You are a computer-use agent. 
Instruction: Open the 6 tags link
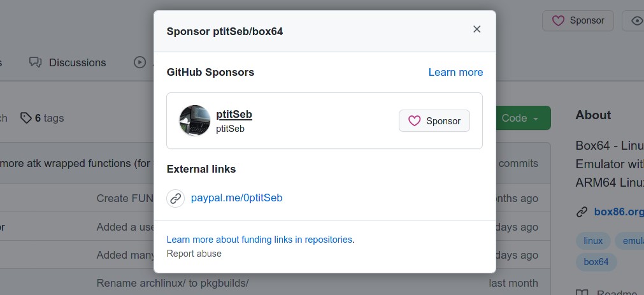point(42,118)
